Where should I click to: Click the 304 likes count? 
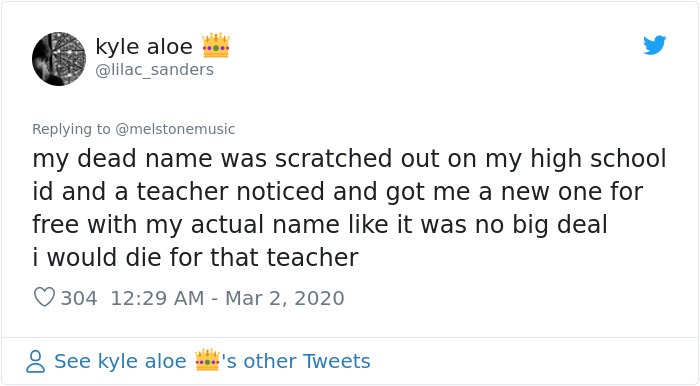[x=79, y=298]
